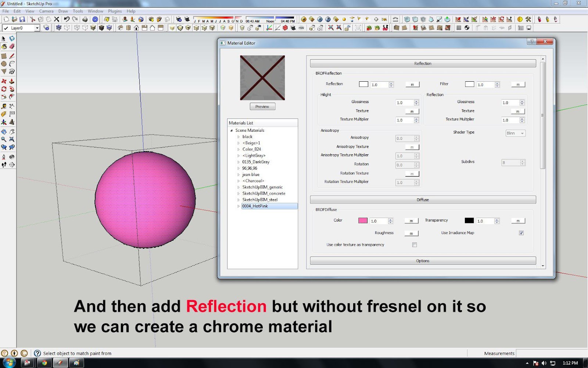Open the Window menu

(96, 11)
